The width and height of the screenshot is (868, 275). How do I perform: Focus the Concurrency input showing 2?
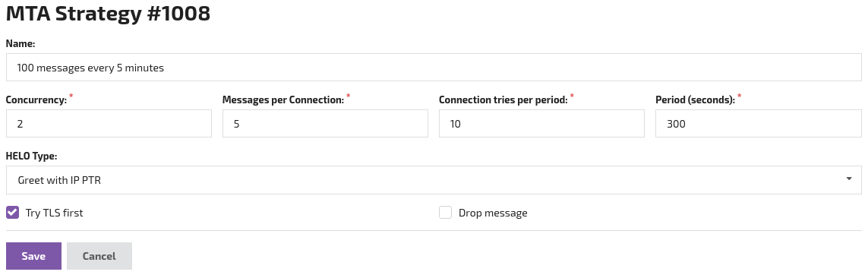[x=109, y=123]
